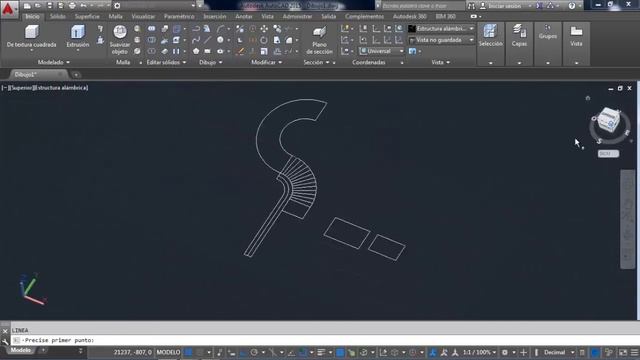Open the Grupos panel button

point(548,44)
